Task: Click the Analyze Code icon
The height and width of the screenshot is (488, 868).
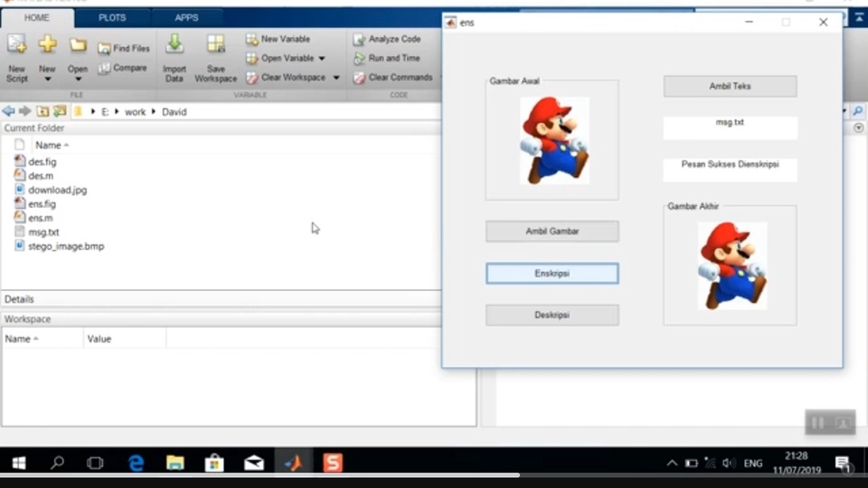Action: (359, 40)
